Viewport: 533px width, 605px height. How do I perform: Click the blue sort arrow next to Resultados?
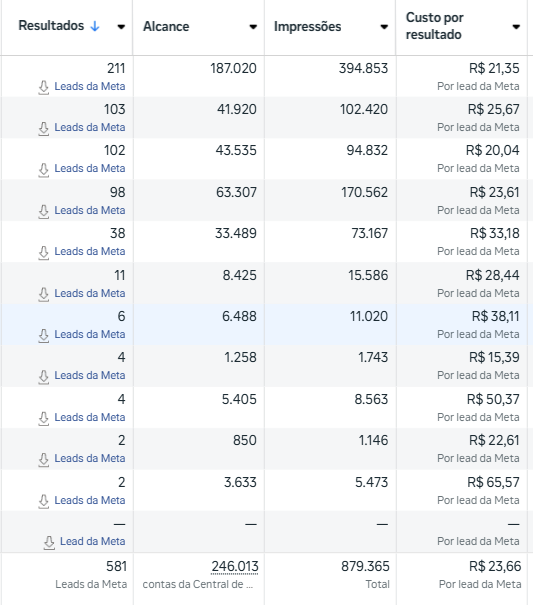coord(95,26)
